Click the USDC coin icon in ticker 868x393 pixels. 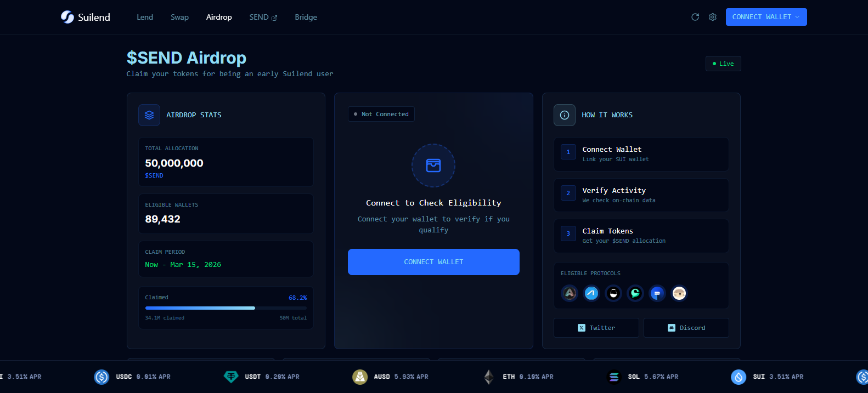(x=102, y=377)
